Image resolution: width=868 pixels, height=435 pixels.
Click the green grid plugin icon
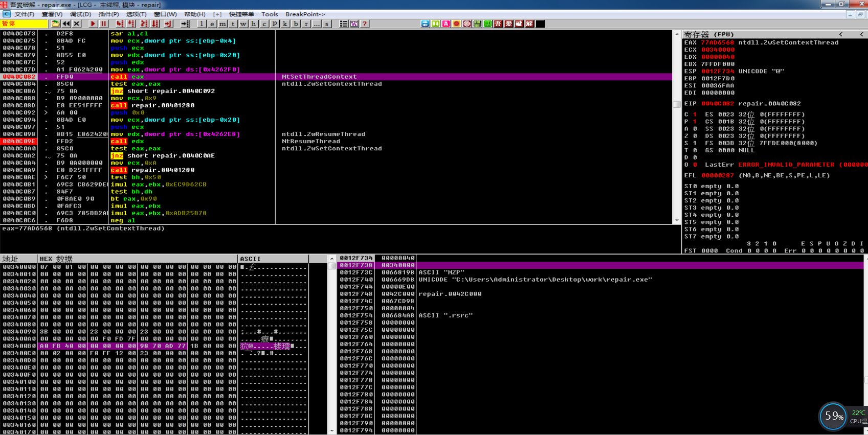[477, 24]
